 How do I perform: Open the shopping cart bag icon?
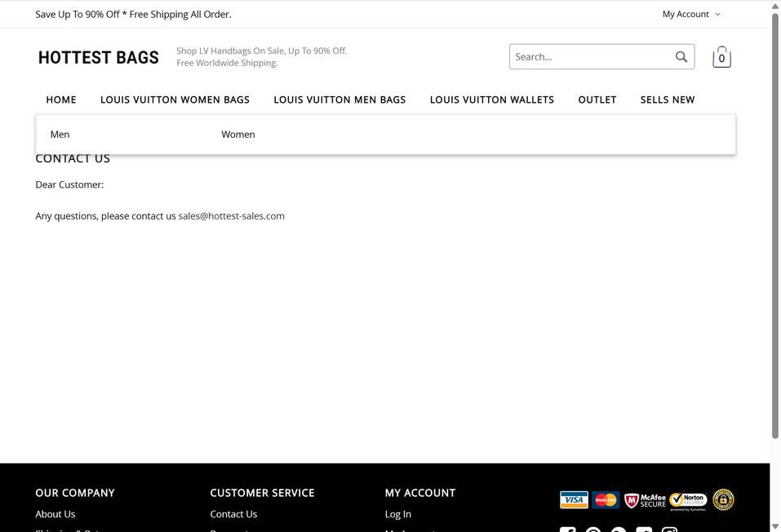point(721,57)
